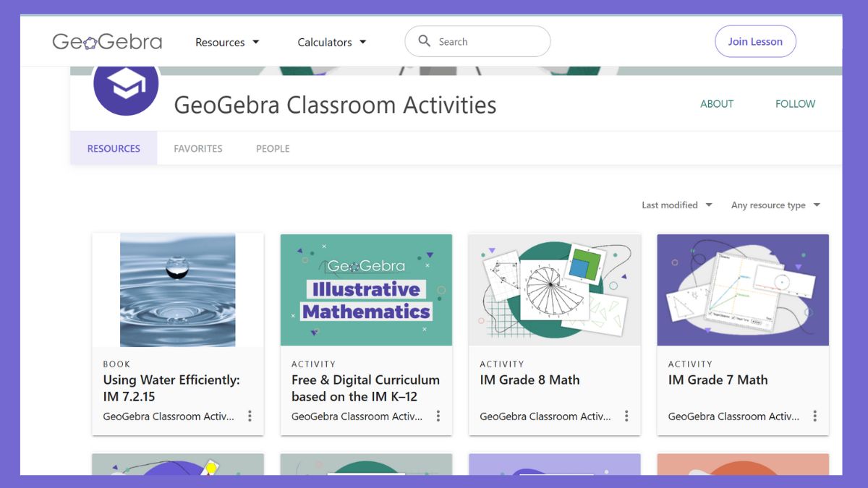Switch to the FAVORITES tab
The image size is (868, 488).
[x=198, y=148]
